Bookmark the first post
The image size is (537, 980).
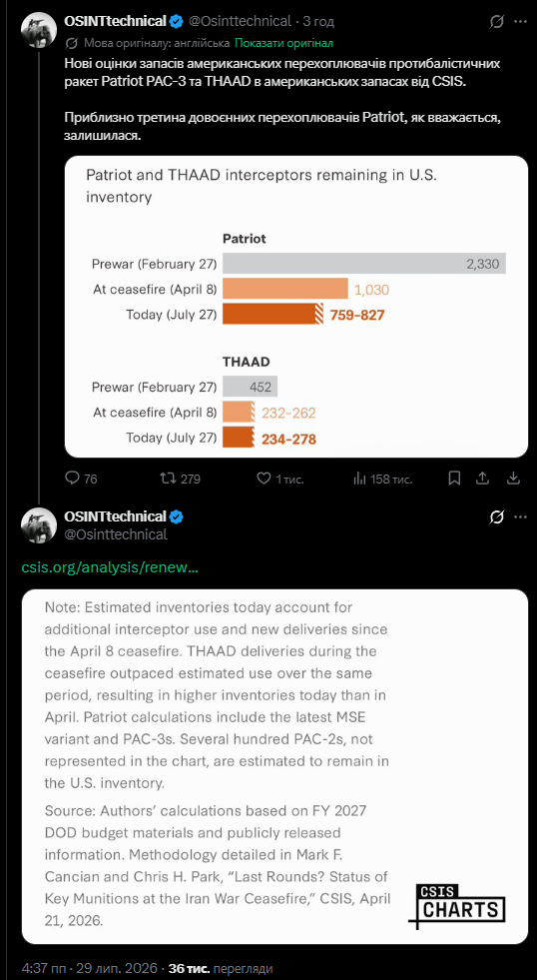[x=454, y=479]
